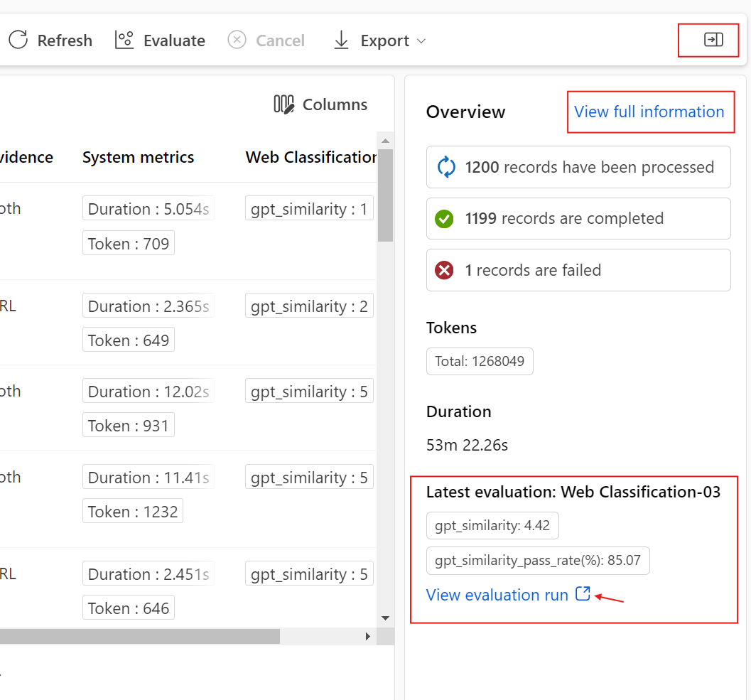Collapse the side panel using top-right icon

[713, 40]
